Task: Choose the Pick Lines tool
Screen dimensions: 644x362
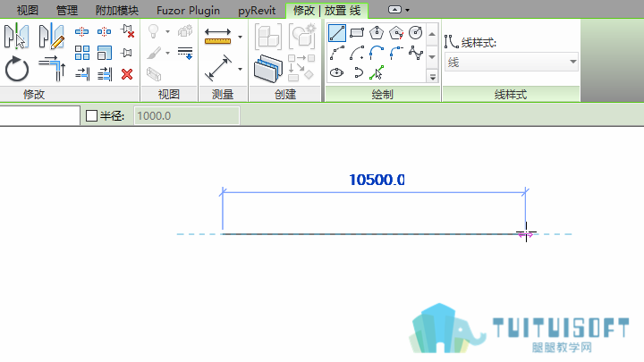Action: pyautogui.click(x=377, y=73)
